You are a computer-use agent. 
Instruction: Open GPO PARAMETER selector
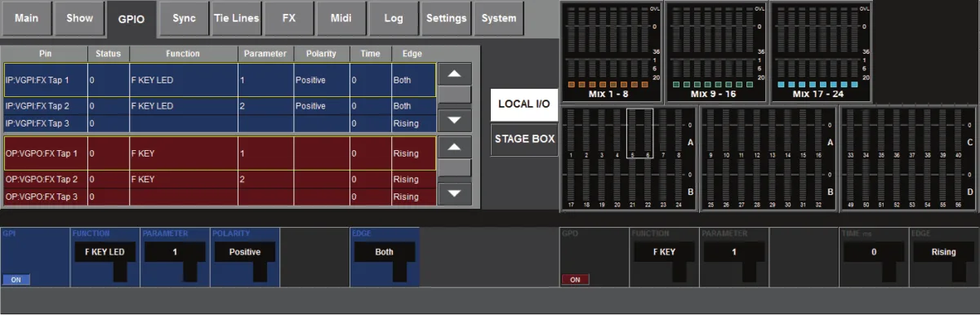pos(733,252)
